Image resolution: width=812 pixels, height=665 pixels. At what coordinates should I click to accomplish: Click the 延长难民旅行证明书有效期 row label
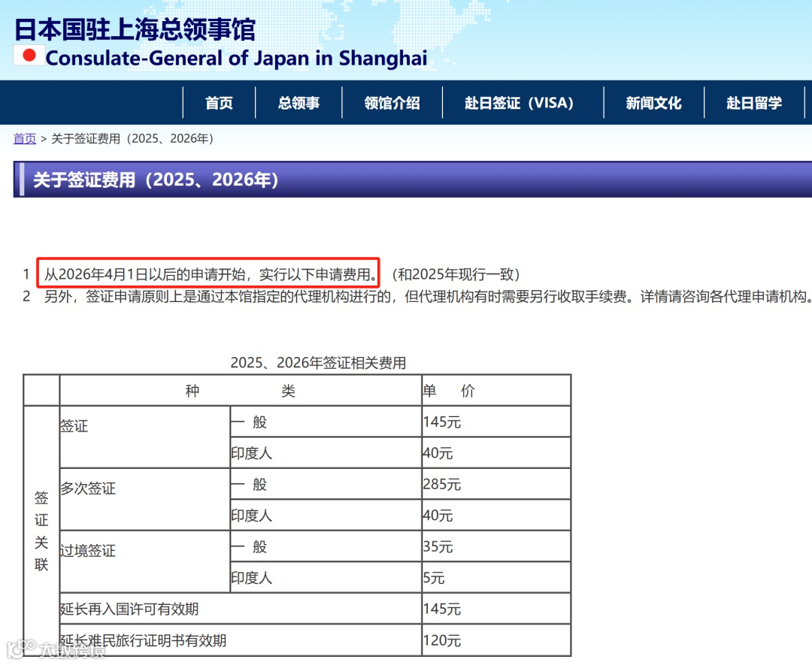pyautogui.click(x=241, y=640)
